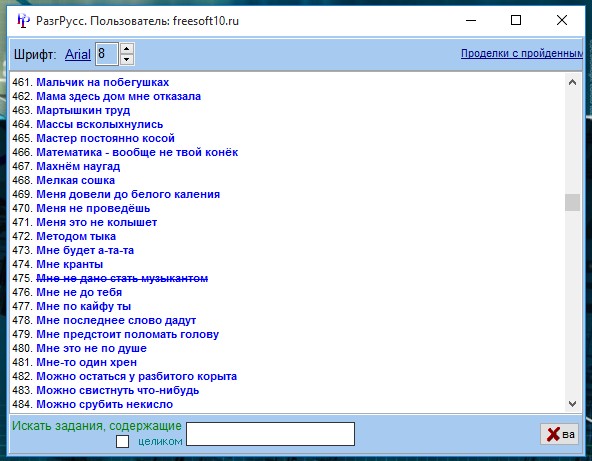This screenshot has width=592, height=461.
Task: Open task 'Можно срубить некисло'
Action: 105,404
